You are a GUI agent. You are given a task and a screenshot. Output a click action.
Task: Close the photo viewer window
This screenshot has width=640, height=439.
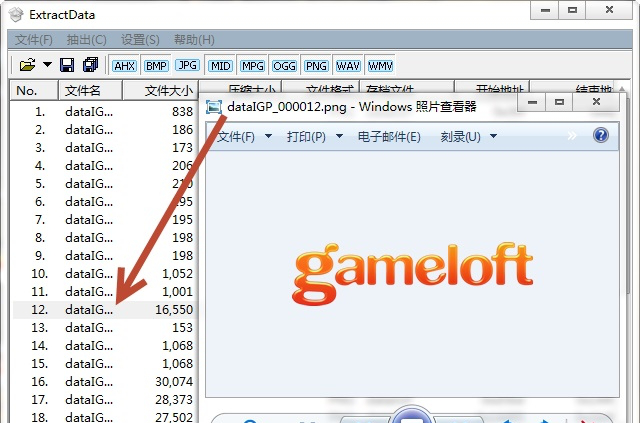tap(596, 102)
